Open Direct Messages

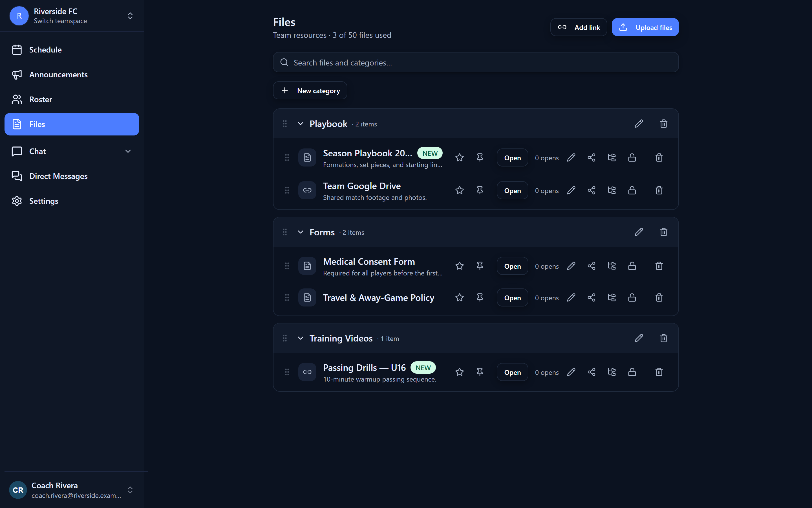click(x=72, y=176)
